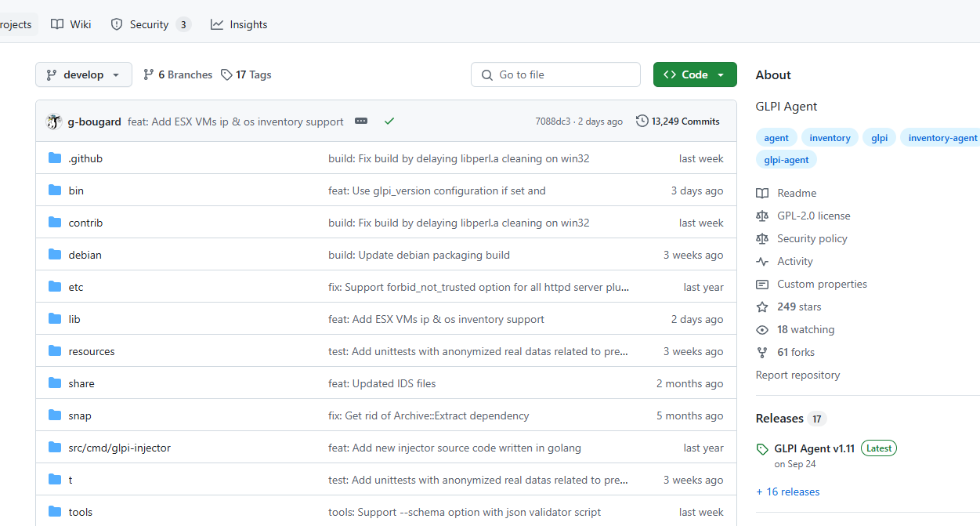Image resolution: width=980 pixels, height=526 pixels.
Task: Open the tools directory name
Action: pos(80,512)
